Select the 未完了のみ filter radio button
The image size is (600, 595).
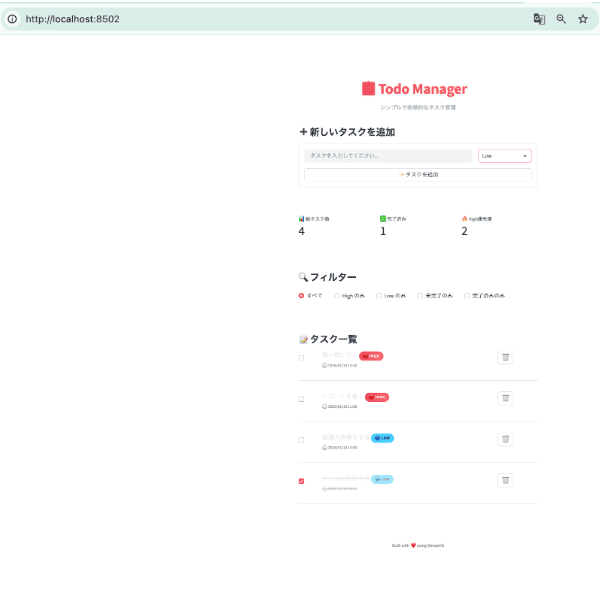point(420,295)
